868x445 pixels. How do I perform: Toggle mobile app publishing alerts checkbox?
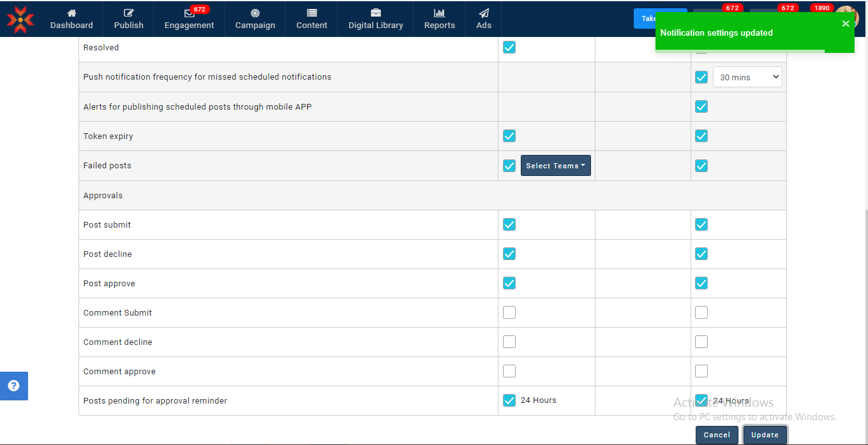point(701,106)
